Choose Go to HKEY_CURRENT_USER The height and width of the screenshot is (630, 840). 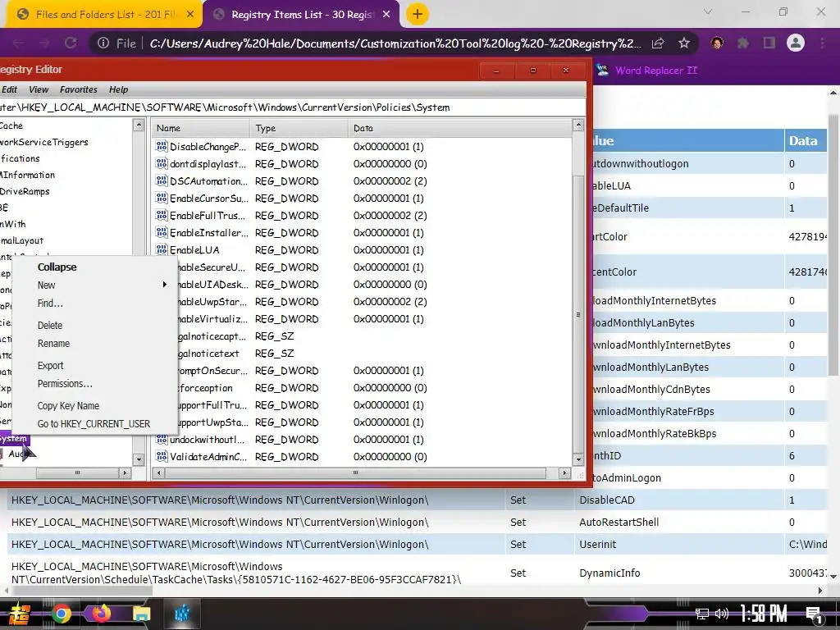pyautogui.click(x=94, y=424)
